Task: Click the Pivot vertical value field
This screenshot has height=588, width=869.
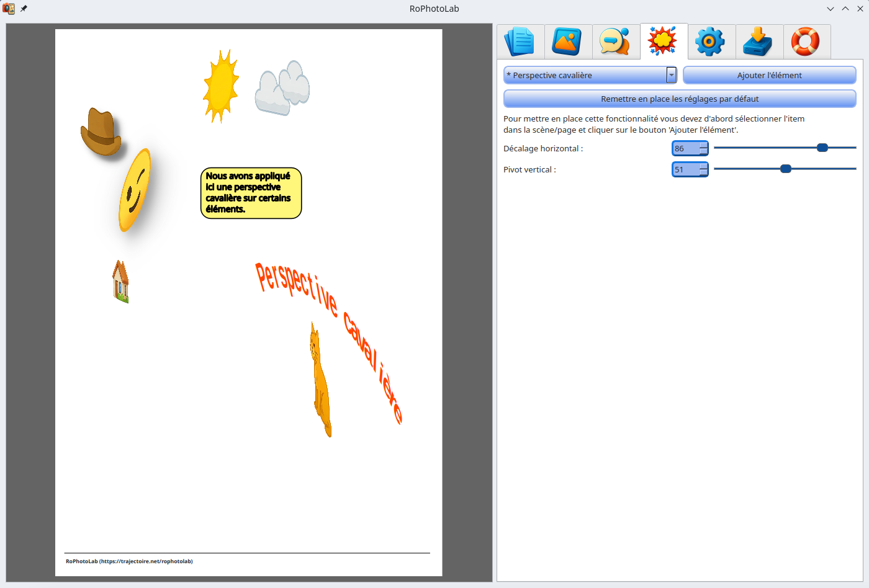Action: click(685, 169)
